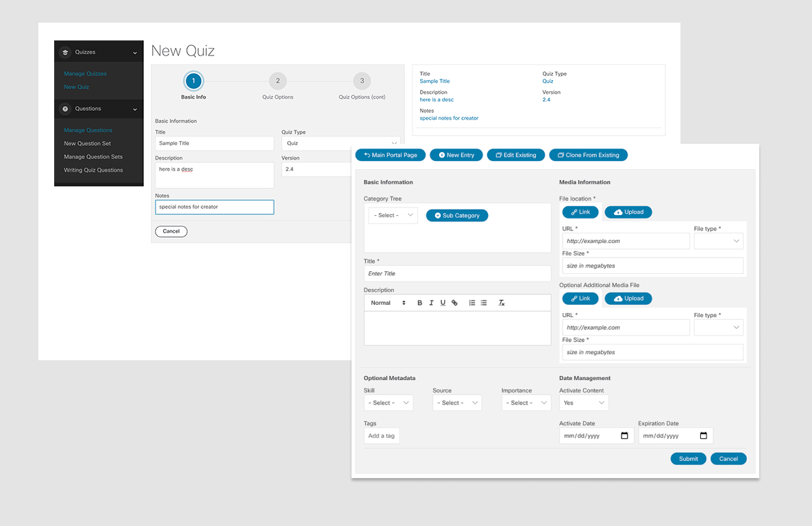
Task: Clear text formatting with the Tx icon
Action: tap(501, 302)
